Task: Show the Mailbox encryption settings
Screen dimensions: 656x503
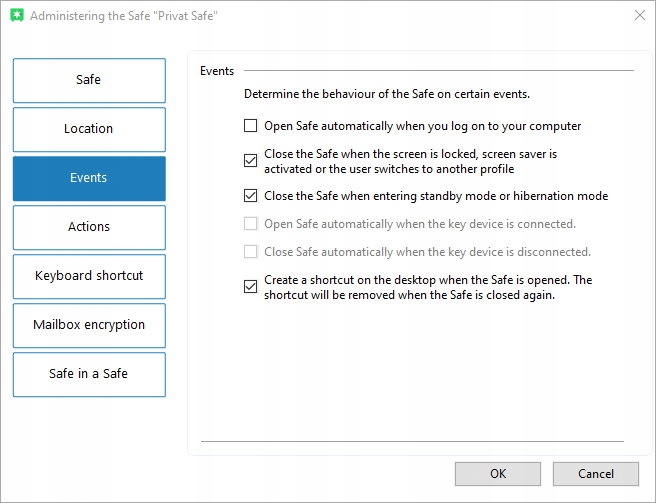Action: tap(89, 325)
